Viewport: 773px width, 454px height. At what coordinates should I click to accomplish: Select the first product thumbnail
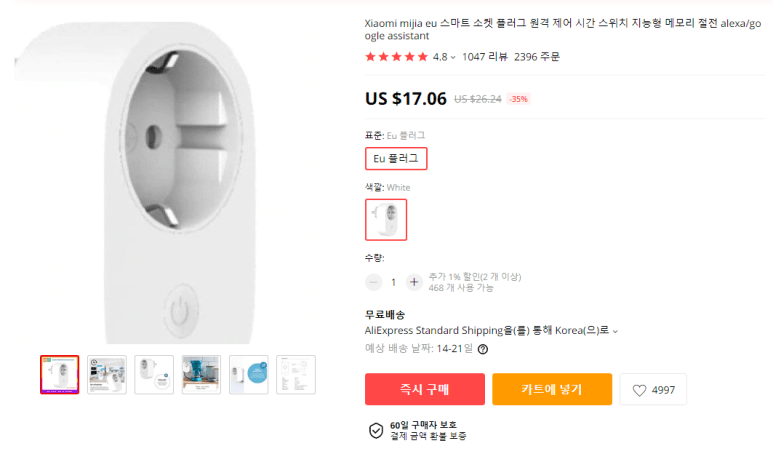coord(59,374)
